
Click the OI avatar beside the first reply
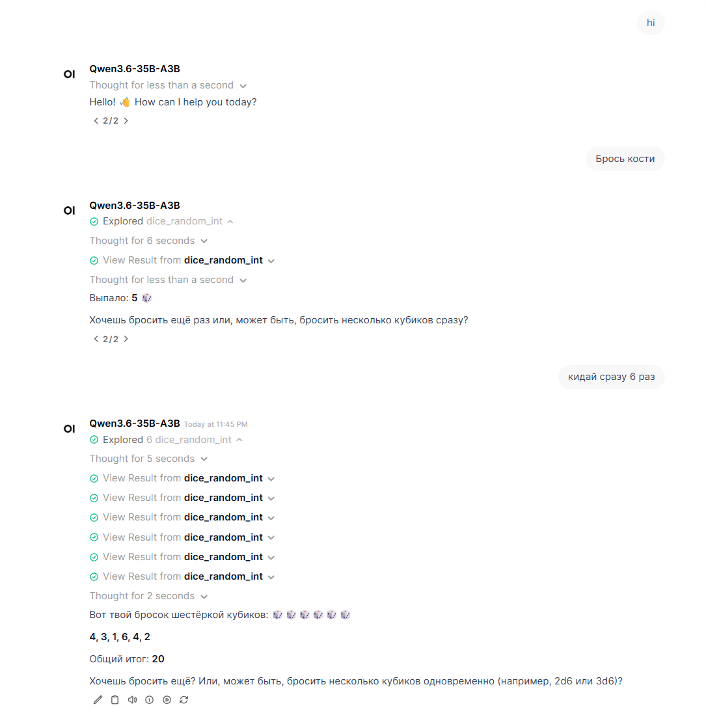[x=69, y=74]
